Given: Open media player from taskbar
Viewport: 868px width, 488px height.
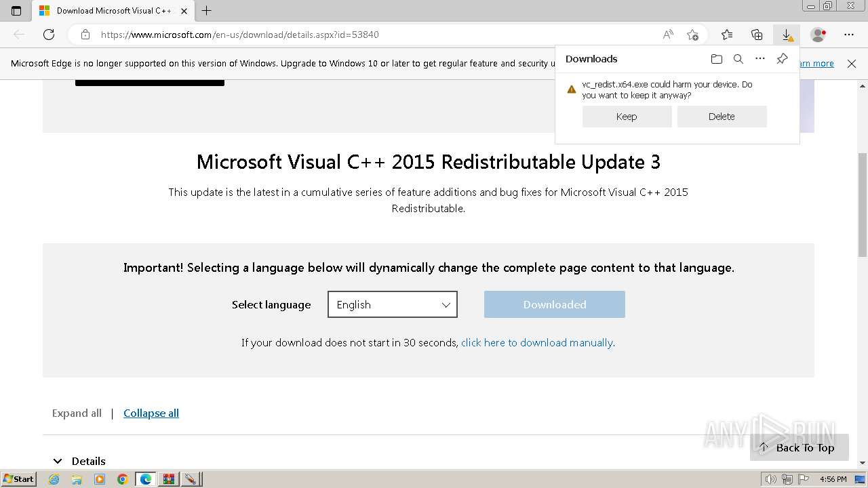Looking at the screenshot, I should click(100, 479).
